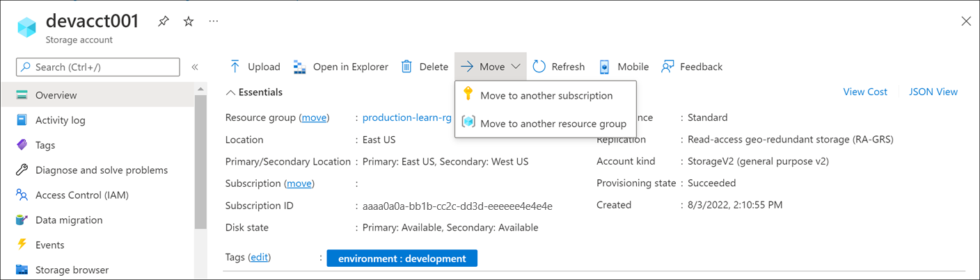
Task: Click the Activity log icon
Action: [22, 120]
